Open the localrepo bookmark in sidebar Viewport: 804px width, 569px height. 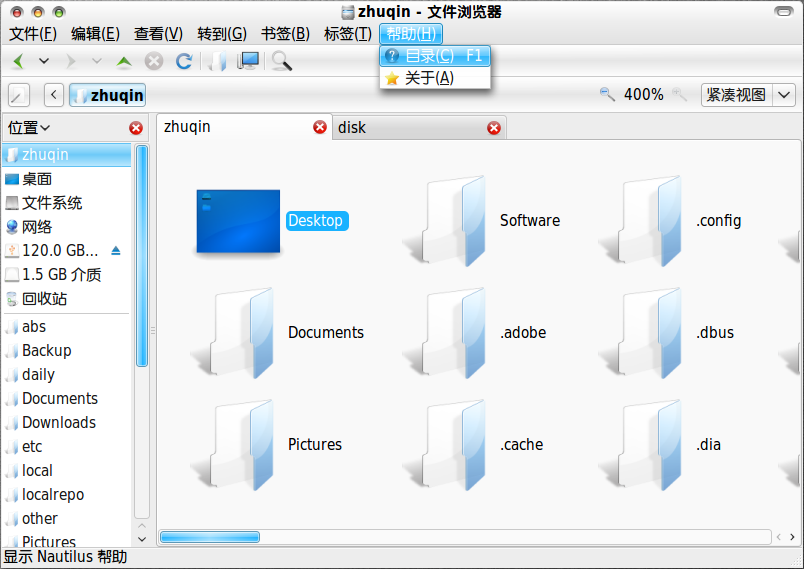pyautogui.click(x=67, y=495)
